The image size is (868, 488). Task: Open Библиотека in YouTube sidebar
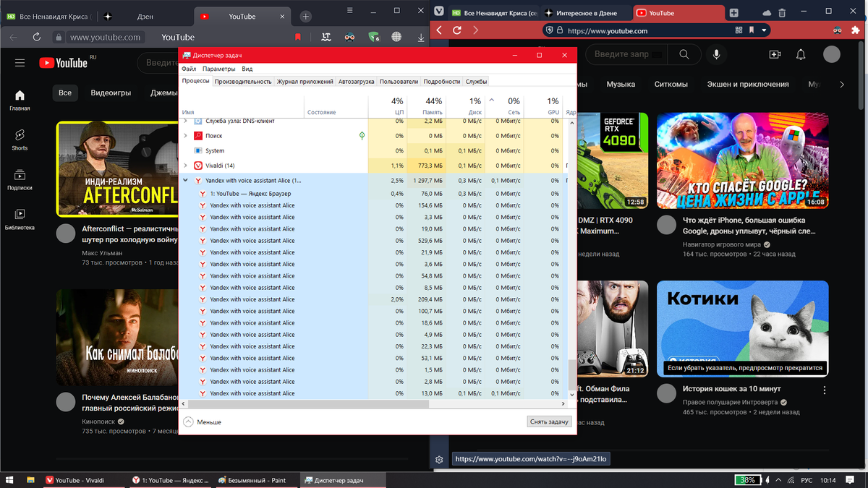point(20,219)
